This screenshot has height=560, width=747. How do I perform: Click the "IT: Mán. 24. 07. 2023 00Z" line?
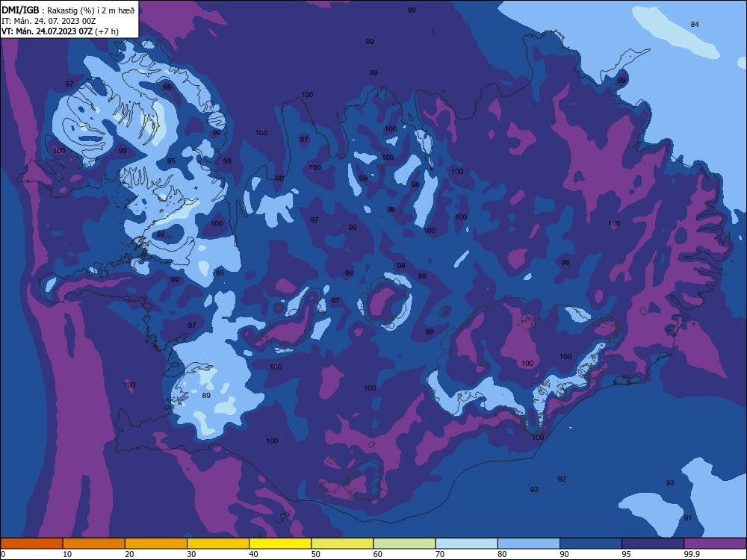(x=49, y=21)
